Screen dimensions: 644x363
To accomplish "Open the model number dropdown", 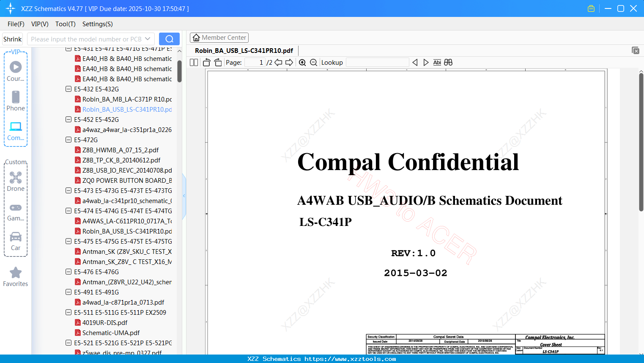I will 148,39.
